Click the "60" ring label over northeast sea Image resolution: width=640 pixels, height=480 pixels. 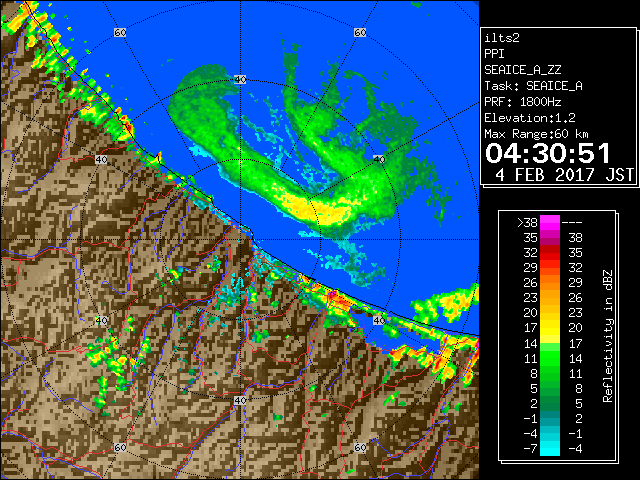pyautogui.click(x=360, y=32)
